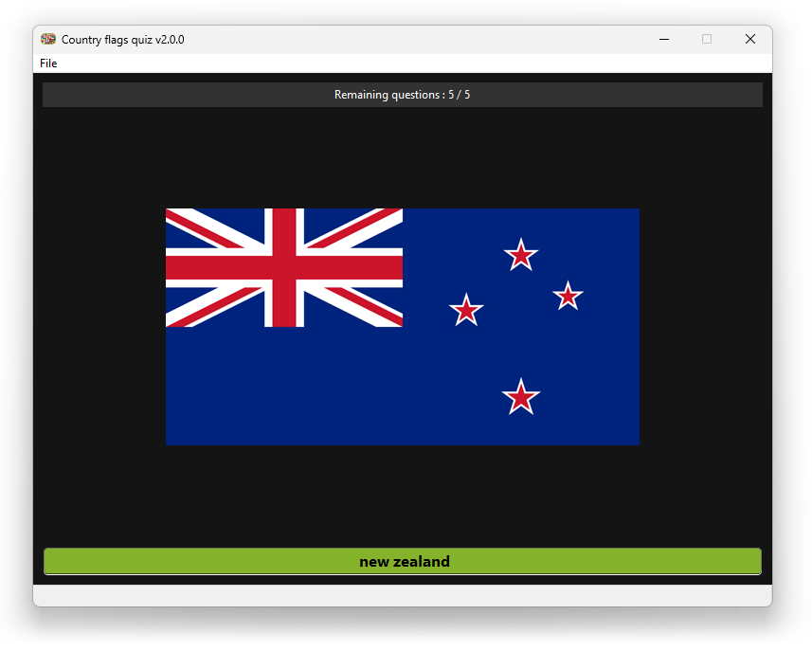Click the rightmost red star on flag

tap(568, 296)
